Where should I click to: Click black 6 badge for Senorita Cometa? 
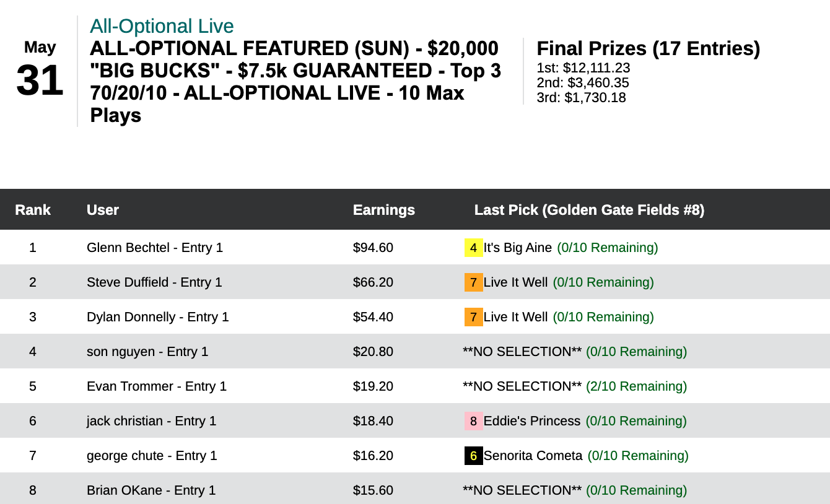coord(473,456)
